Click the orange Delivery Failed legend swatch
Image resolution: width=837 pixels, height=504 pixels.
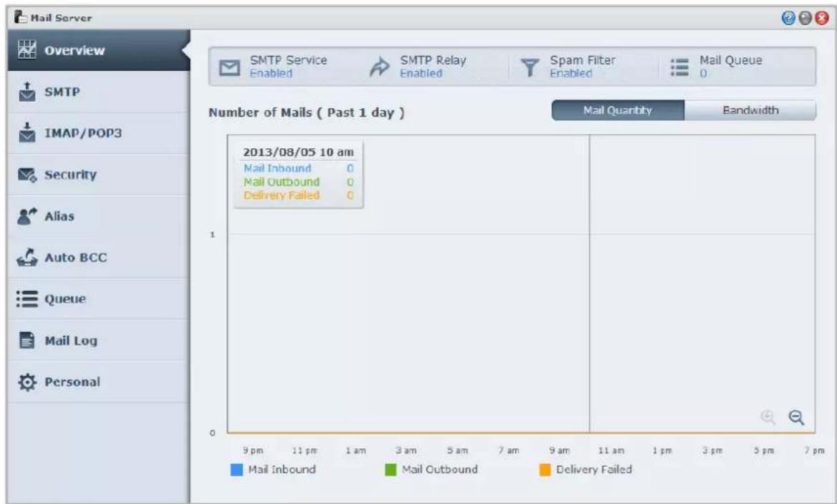(545, 470)
